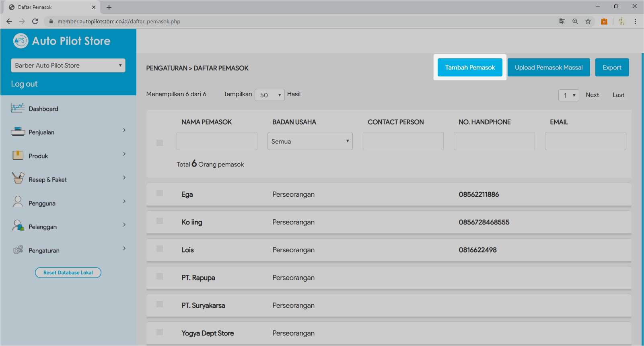
Task: Click the Log out link
Action: (24, 84)
